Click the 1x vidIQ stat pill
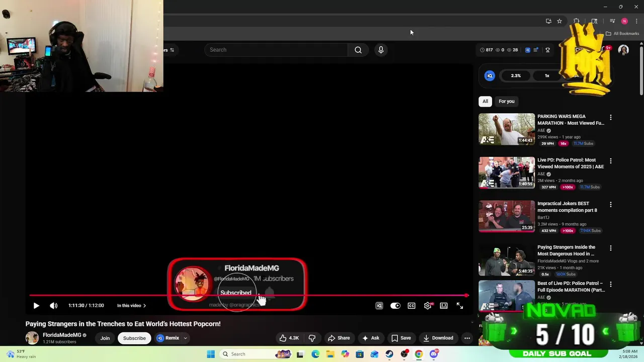This screenshot has height=362, width=644. click(547, 75)
